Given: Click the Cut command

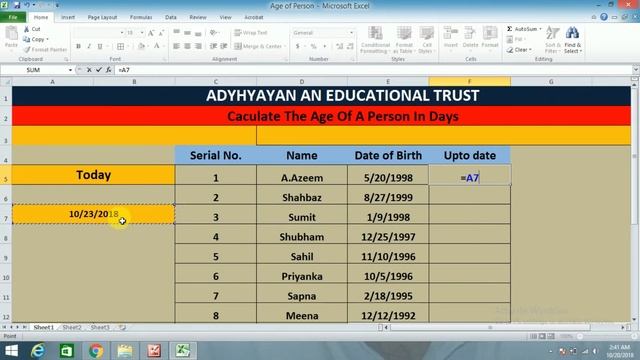Looking at the screenshot, I should coord(32,29).
